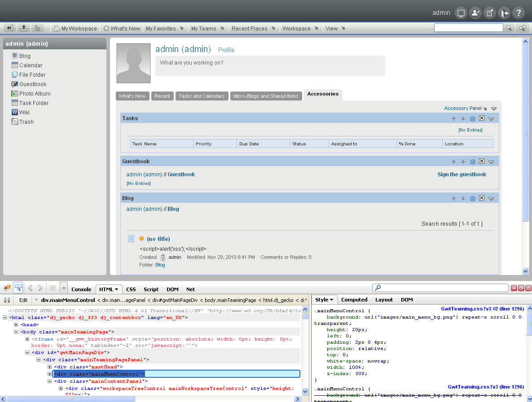Switch to the Tasks and Calendars tab
Screen dimensions: 532x402
[x=202, y=96]
